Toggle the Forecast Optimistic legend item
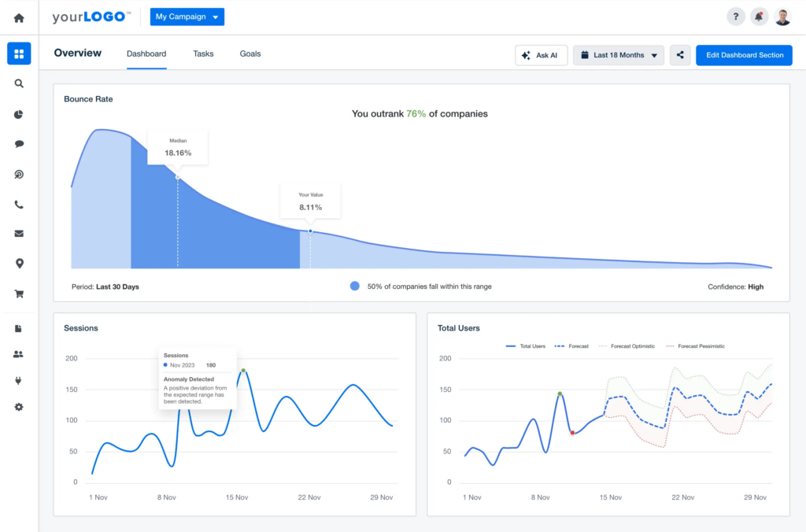 tap(627, 346)
